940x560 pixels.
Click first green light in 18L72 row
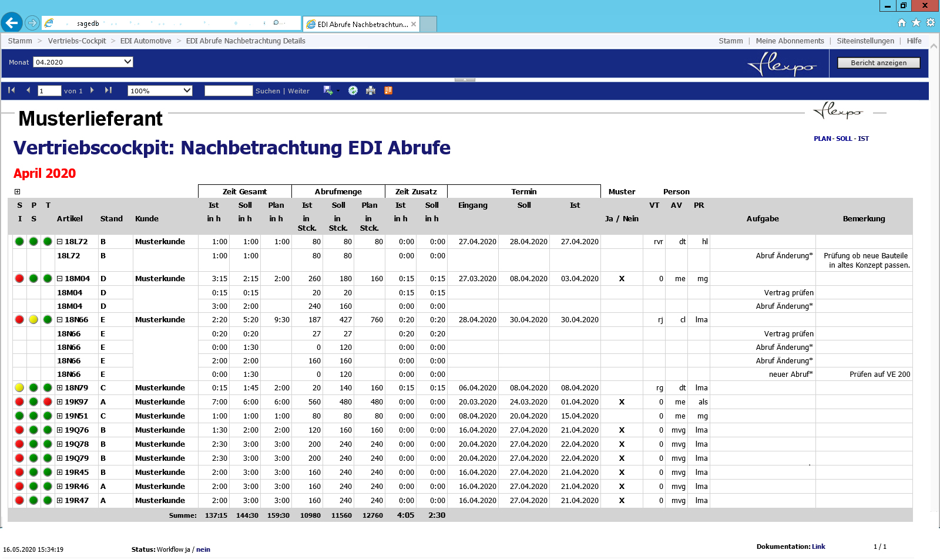pos(19,241)
